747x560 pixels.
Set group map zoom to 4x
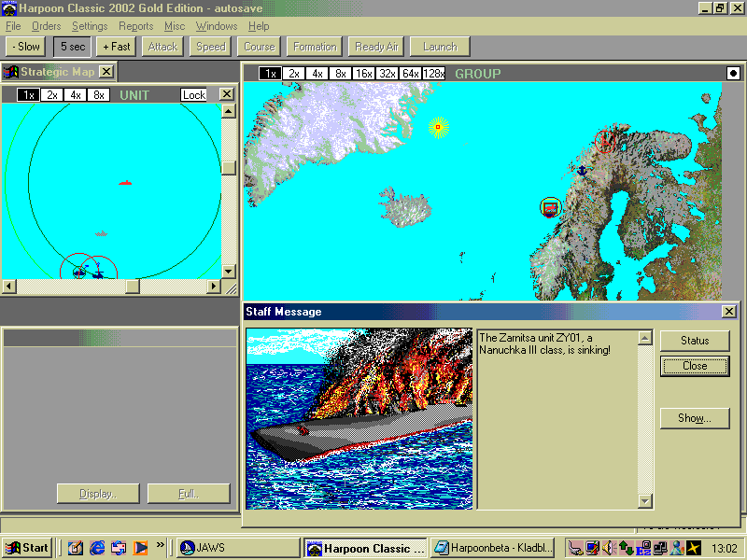317,74
